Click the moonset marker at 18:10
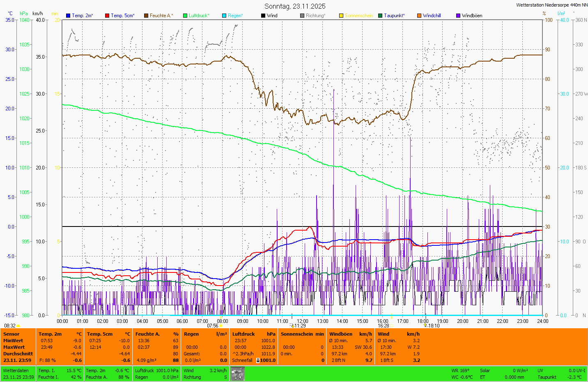Screen dimensions: 588x382 pyautogui.click(x=425, y=325)
